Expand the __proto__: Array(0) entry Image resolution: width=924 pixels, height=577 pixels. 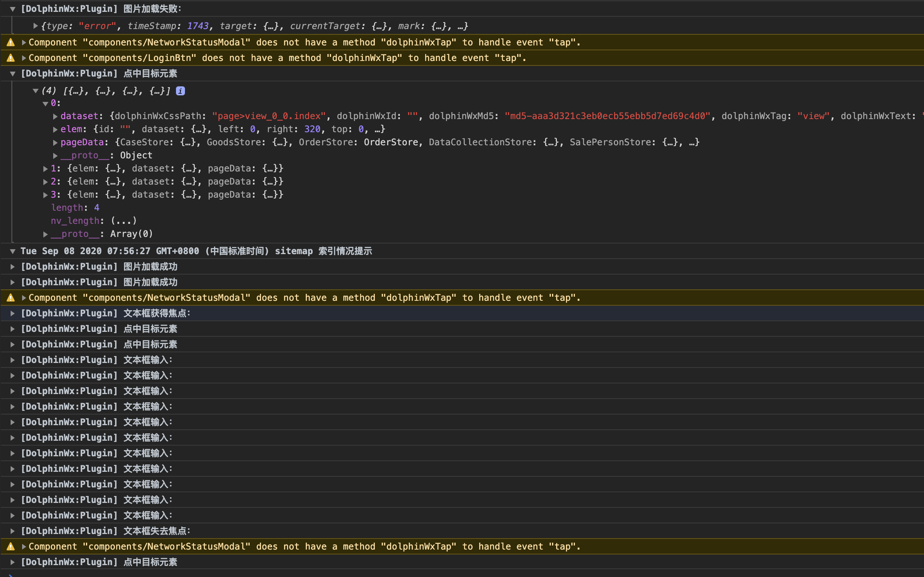click(x=45, y=234)
